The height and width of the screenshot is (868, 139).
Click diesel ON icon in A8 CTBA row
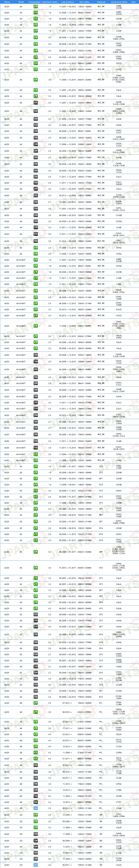pyautogui.click(x=36, y=790)
